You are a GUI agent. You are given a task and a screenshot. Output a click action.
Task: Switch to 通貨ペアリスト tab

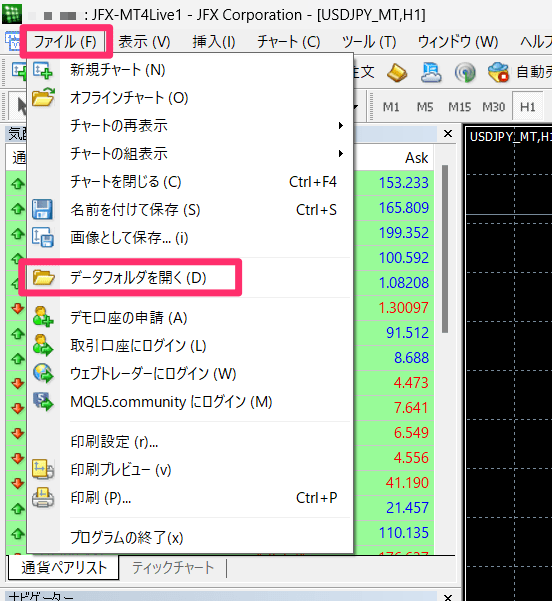pyautogui.click(x=64, y=568)
